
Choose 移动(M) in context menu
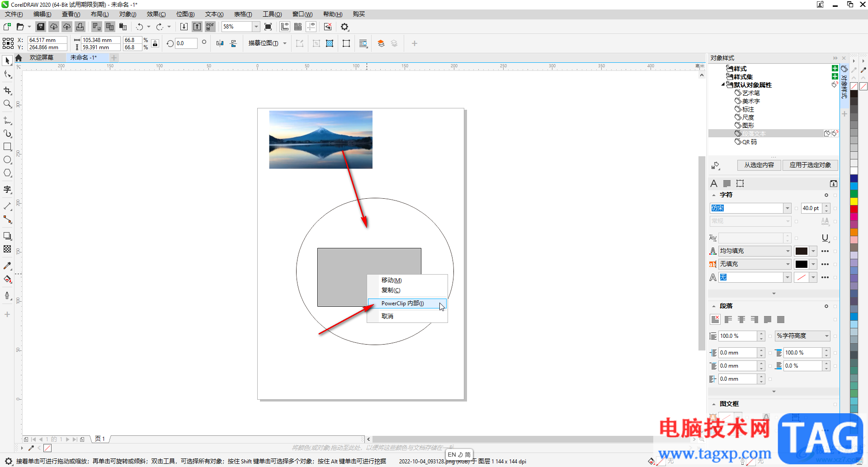click(407, 280)
